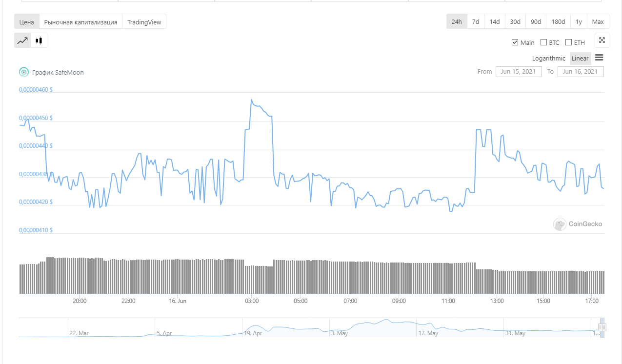Screen dimensions: 622x364
Task: Click the SafeMoon logo icon
Action: 24,72
